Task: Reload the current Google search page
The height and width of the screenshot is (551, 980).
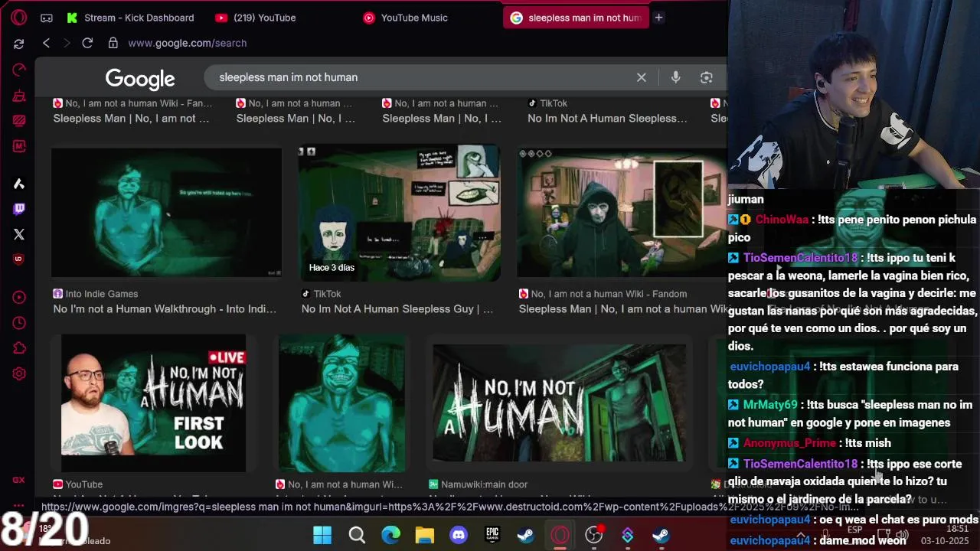Action: tap(87, 43)
